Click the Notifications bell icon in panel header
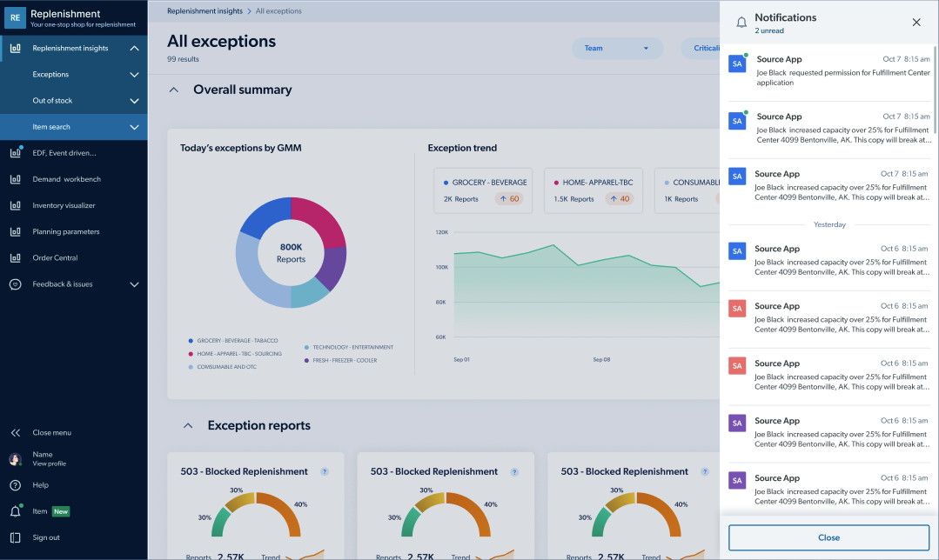This screenshot has width=939, height=560. coord(741,23)
